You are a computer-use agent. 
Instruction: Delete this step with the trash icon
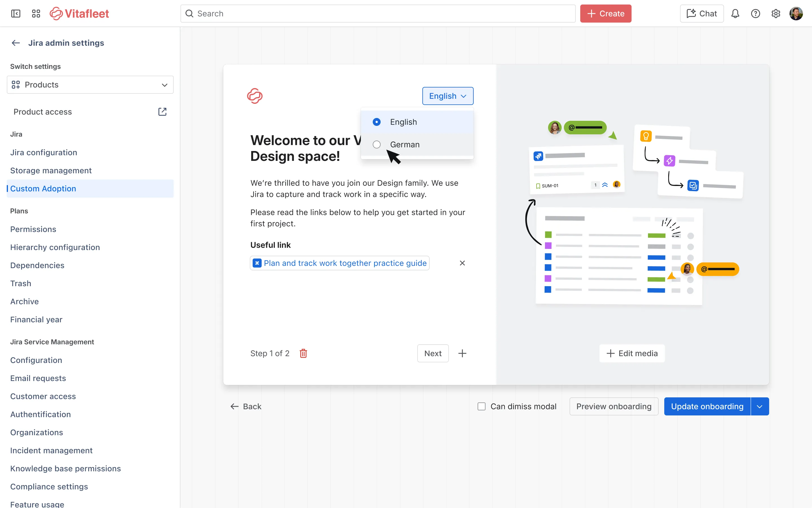point(303,353)
